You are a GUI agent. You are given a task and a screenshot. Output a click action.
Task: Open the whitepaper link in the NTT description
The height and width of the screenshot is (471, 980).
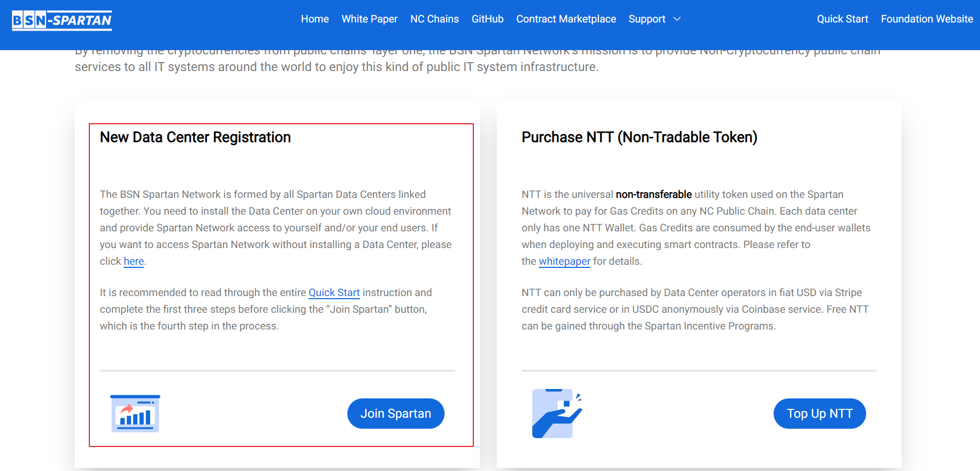click(564, 261)
